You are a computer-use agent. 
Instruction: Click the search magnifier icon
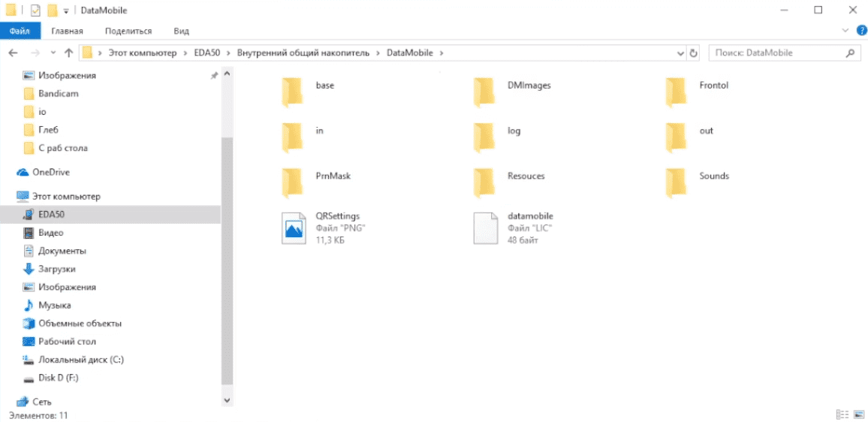[x=850, y=53]
